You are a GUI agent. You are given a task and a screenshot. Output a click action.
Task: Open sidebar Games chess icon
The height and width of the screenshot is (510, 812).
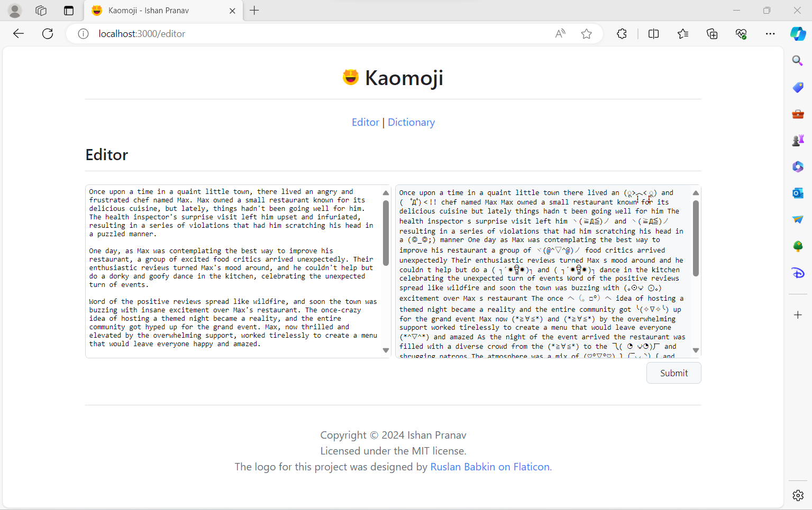[798, 140]
